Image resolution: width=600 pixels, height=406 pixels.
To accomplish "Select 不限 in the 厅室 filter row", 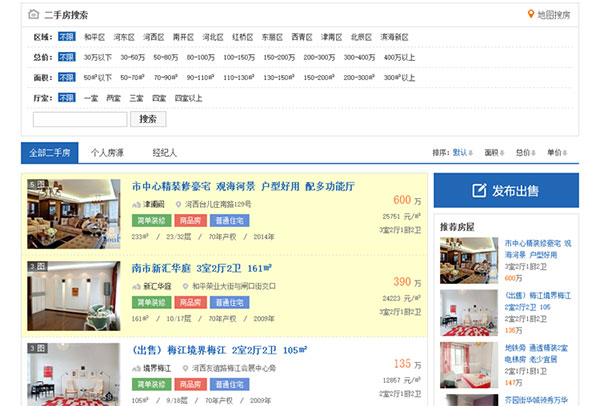I will 67,98.
